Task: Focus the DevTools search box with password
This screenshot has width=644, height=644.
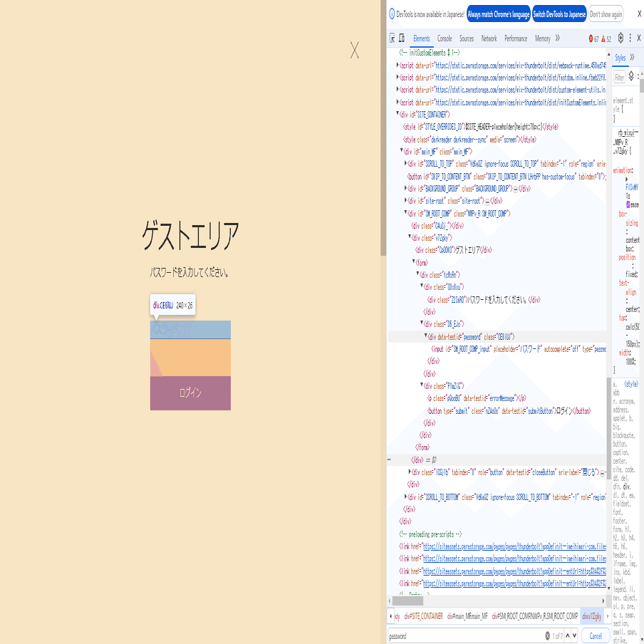Action: tap(466, 635)
